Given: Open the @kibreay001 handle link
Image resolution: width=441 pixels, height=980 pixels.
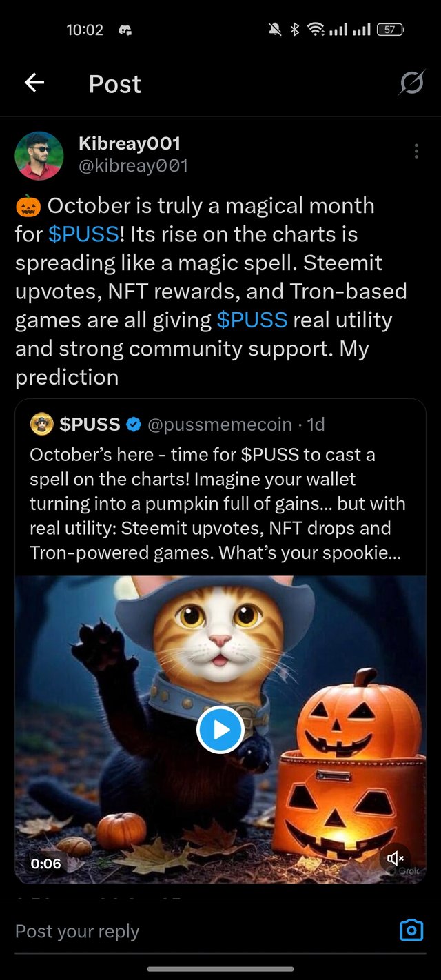Looking at the screenshot, I should (x=133, y=166).
